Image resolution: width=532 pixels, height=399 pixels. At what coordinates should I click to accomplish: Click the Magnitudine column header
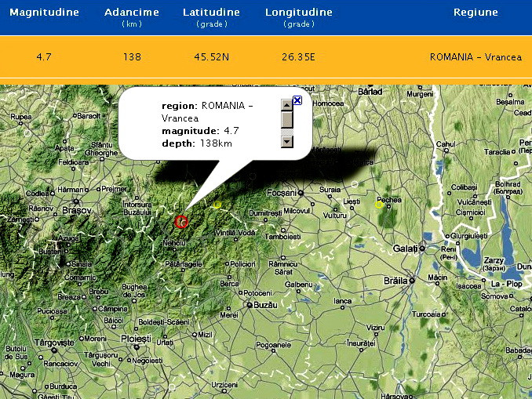coord(44,13)
